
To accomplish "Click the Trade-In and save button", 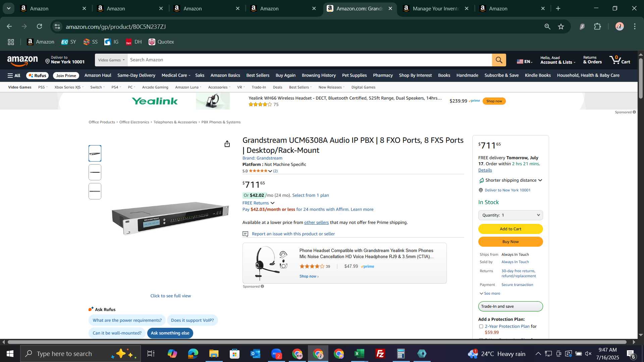I will click(511, 306).
